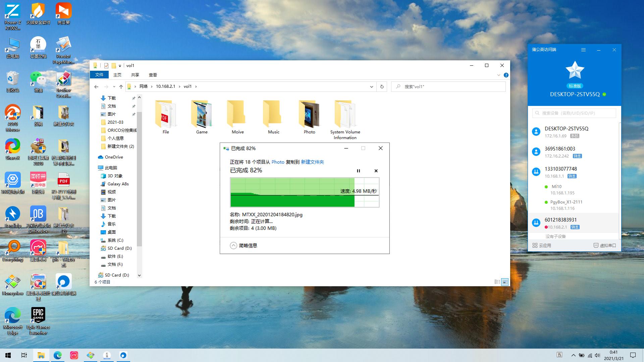Click the Photo source link in copy dialog

point(278,162)
